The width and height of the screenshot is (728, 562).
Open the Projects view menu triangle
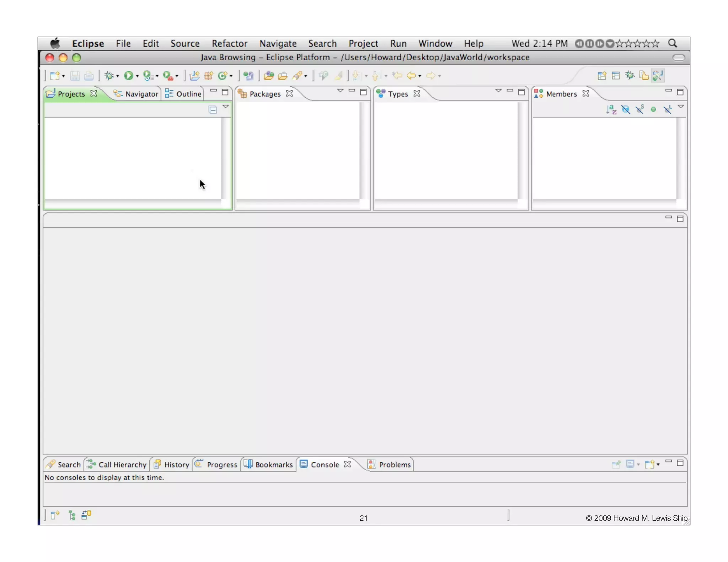click(226, 107)
